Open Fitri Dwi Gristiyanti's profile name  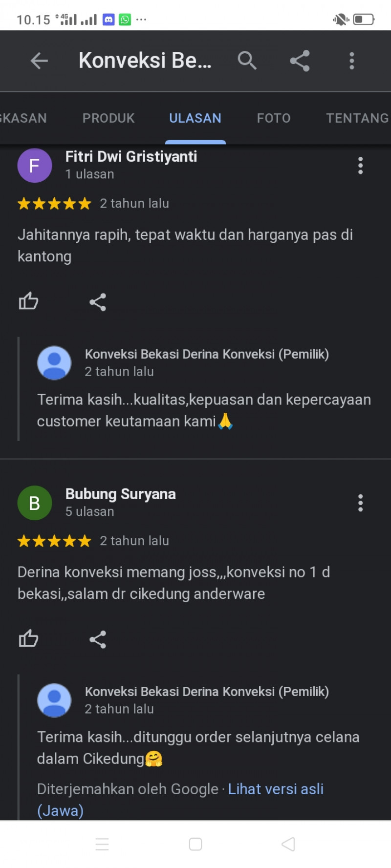tap(131, 156)
